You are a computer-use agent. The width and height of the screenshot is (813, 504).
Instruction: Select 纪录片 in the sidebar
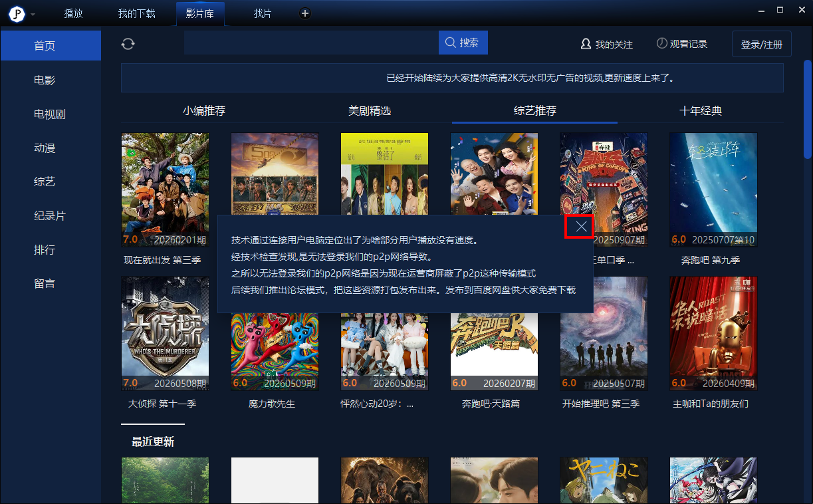[x=51, y=216]
